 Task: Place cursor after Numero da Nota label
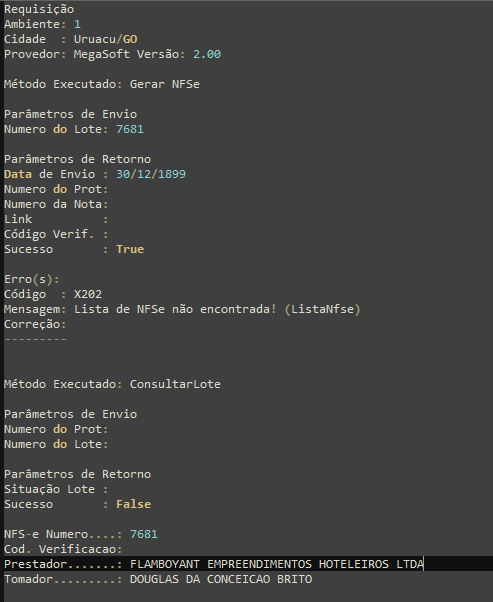pos(110,204)
